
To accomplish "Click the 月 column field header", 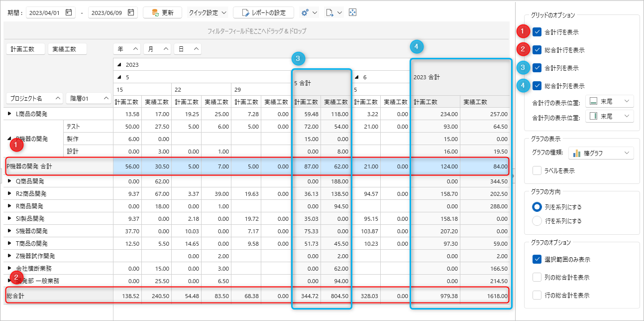I will (x=157, y=49).
